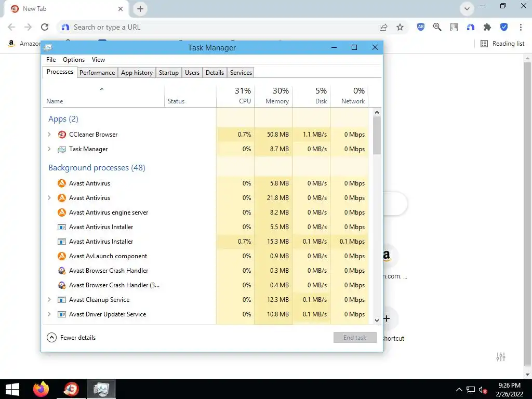Click the process list scrollbar down arrow
Viewport: 532px width, 399px height.
click(377, 320)
